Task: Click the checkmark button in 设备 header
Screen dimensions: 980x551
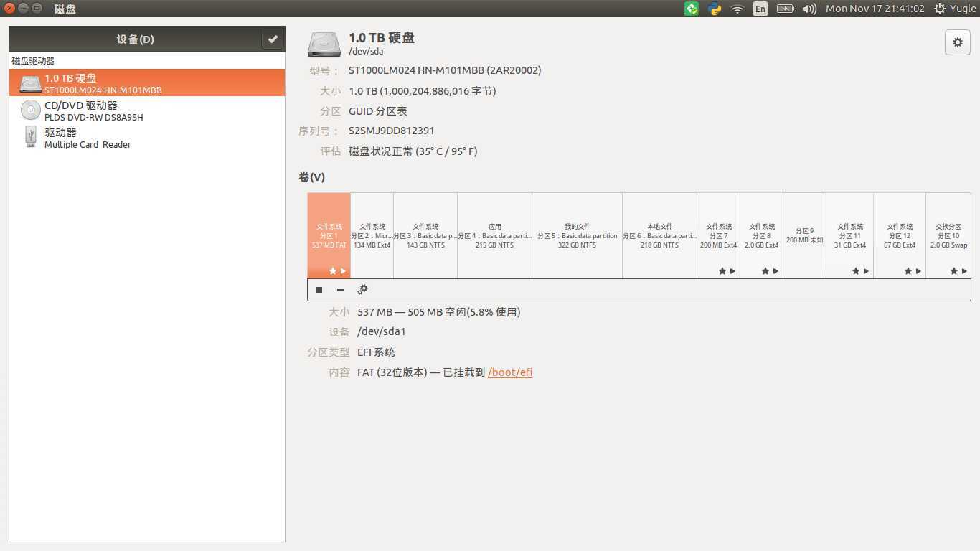Action: 273,39
